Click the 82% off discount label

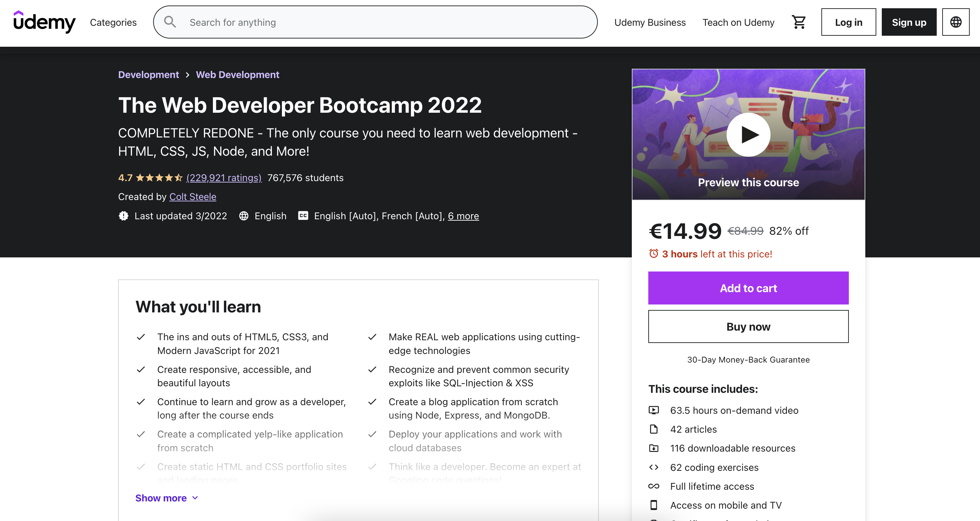pos(789,231)
